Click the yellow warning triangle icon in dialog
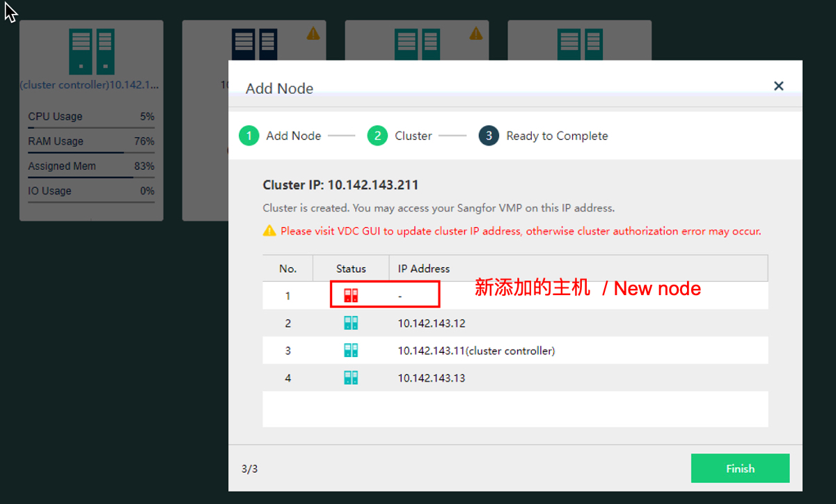Image resolution: width=836 pixels, height=504 pixels. click(269, 230)
